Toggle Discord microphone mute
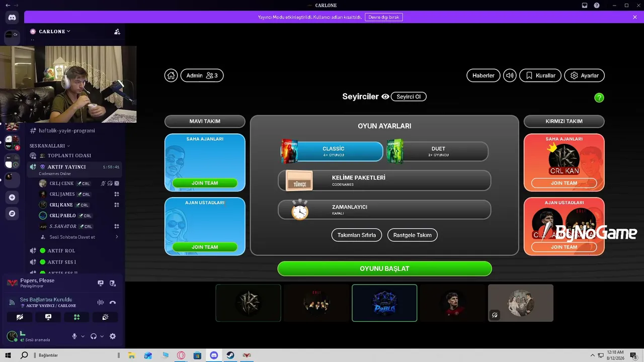Screen dimensions: 644x362 coord(74,336)
